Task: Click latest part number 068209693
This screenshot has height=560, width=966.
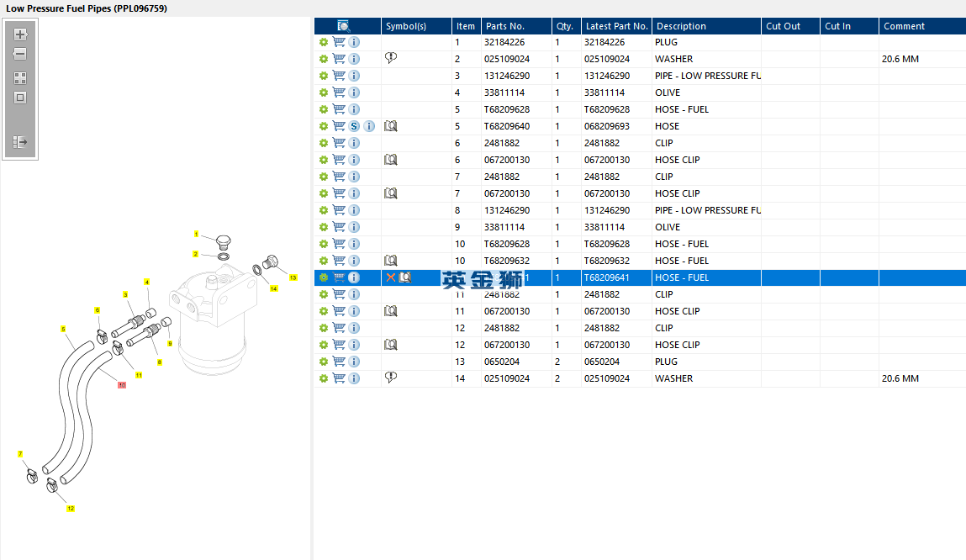Action: pyautogui.click(x=607, y=126)
